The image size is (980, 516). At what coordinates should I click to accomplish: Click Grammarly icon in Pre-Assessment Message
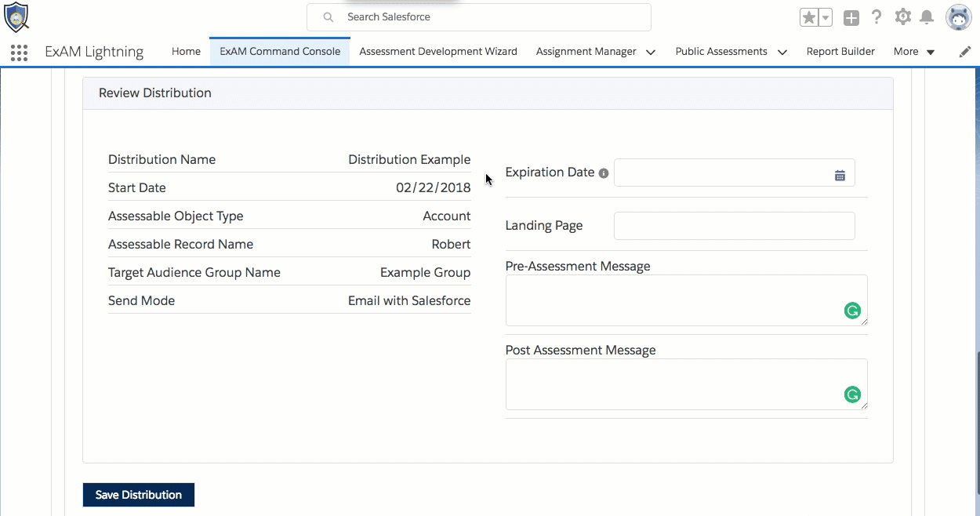coord(852,311)
